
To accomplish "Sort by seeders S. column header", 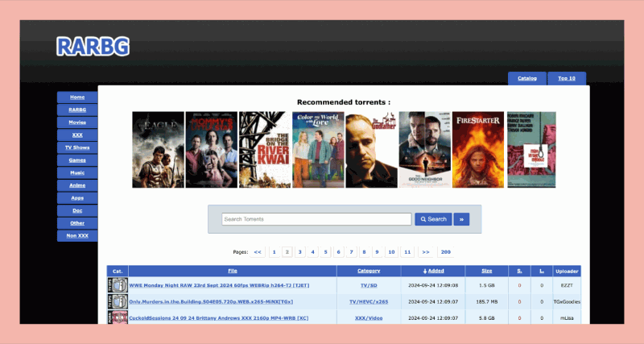I will coord(519,271).
